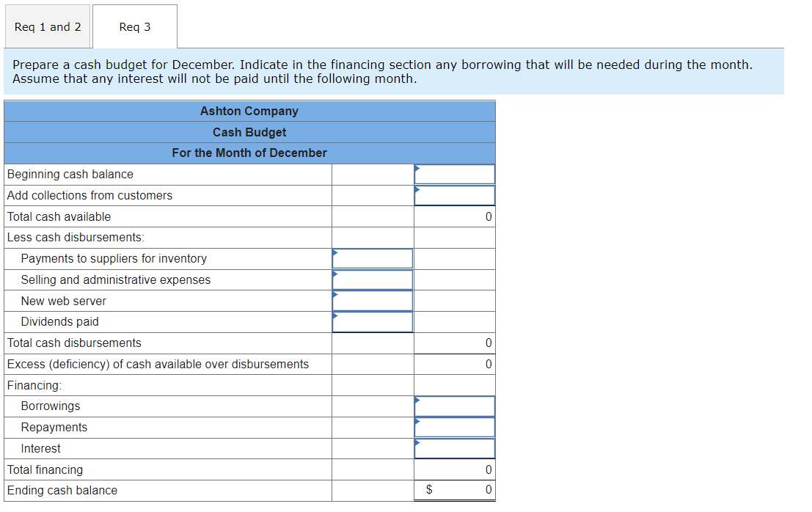The height and width of the screenshot is (512, 812).
Task: Select the Req 3 tab
Action: click(135, 27)
